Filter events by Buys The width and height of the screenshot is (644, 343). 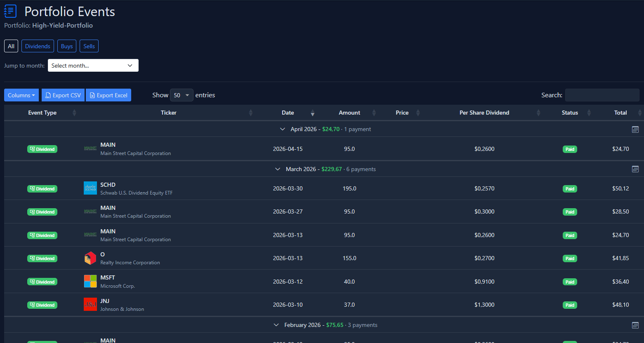click(x=67, y=46)
